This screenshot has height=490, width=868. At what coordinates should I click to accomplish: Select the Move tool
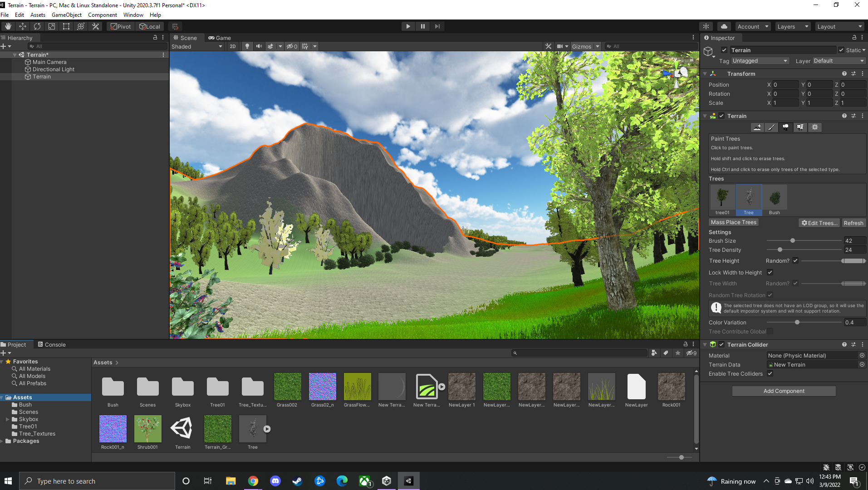pyautogui.click(x=23, y=26)
